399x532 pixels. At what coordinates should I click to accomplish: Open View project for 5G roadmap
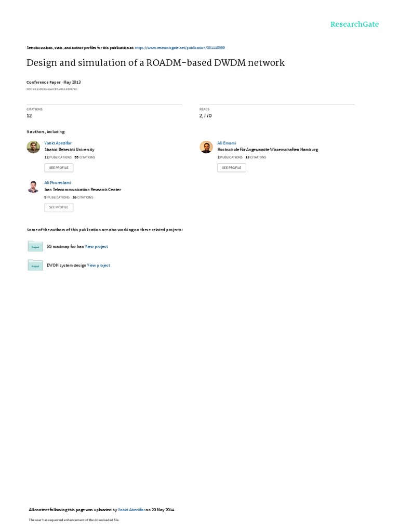point(96,247)
